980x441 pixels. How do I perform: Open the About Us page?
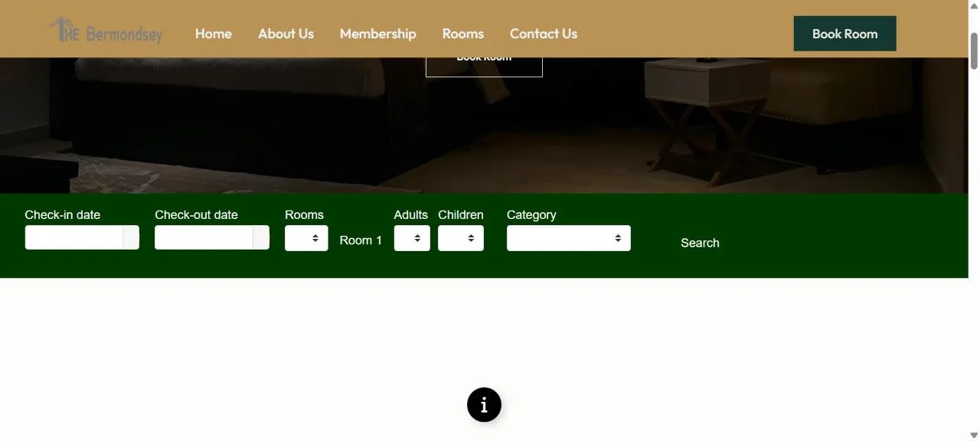(286, 34)
